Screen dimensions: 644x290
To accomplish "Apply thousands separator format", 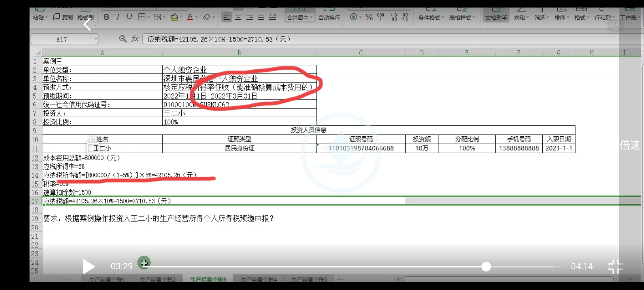I will pyautogui.click(x=380, y=17).
